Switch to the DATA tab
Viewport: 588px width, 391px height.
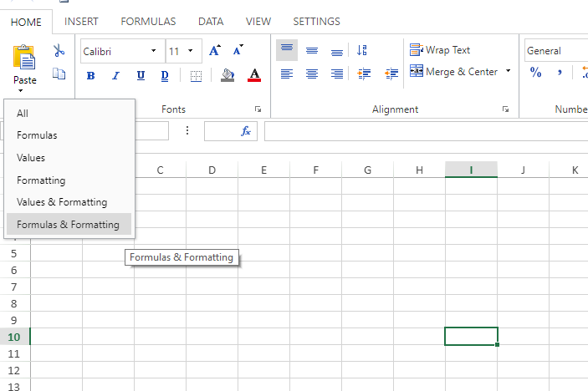211,22
